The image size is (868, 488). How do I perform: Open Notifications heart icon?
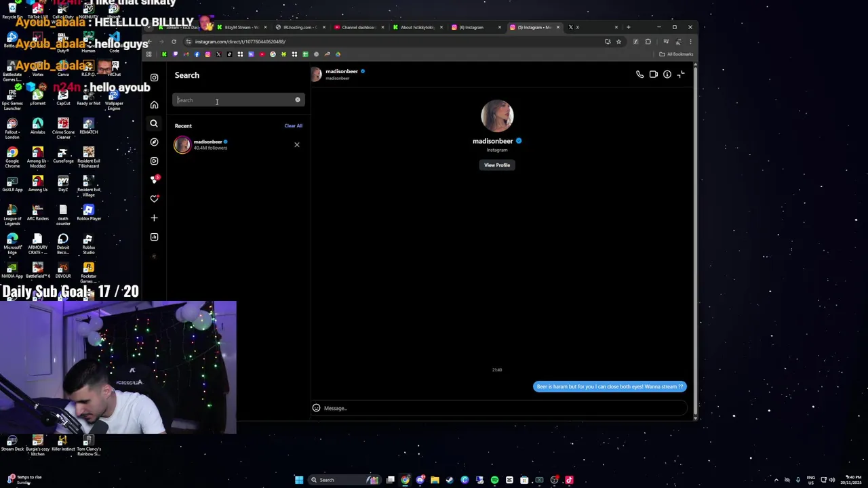click(x=154, y=199)
